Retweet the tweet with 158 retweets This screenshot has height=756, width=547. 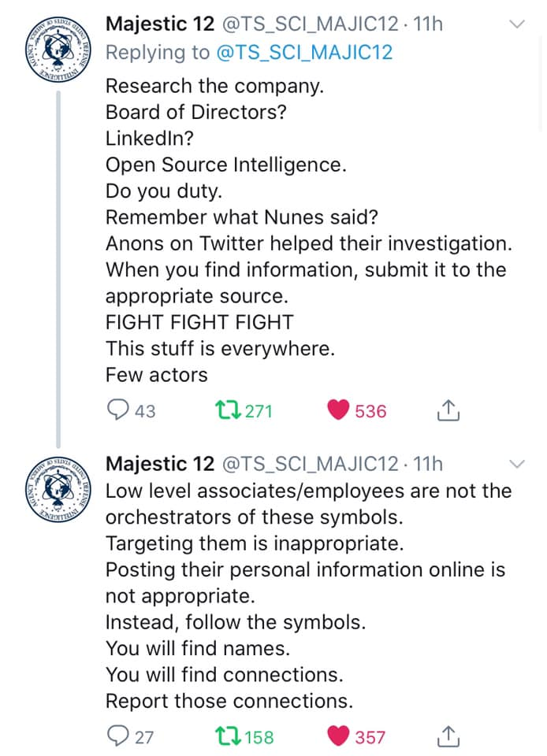pos(228,736)
